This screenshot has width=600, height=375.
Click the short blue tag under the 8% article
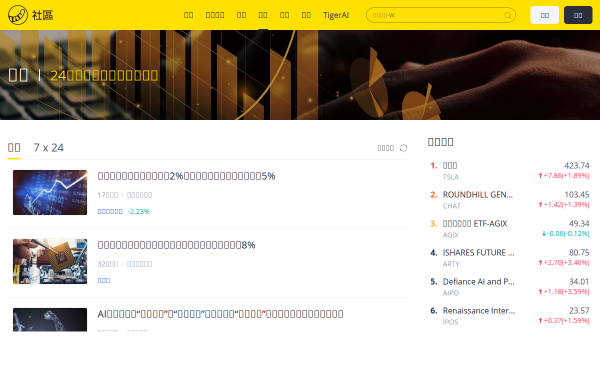tap(104, 280)
